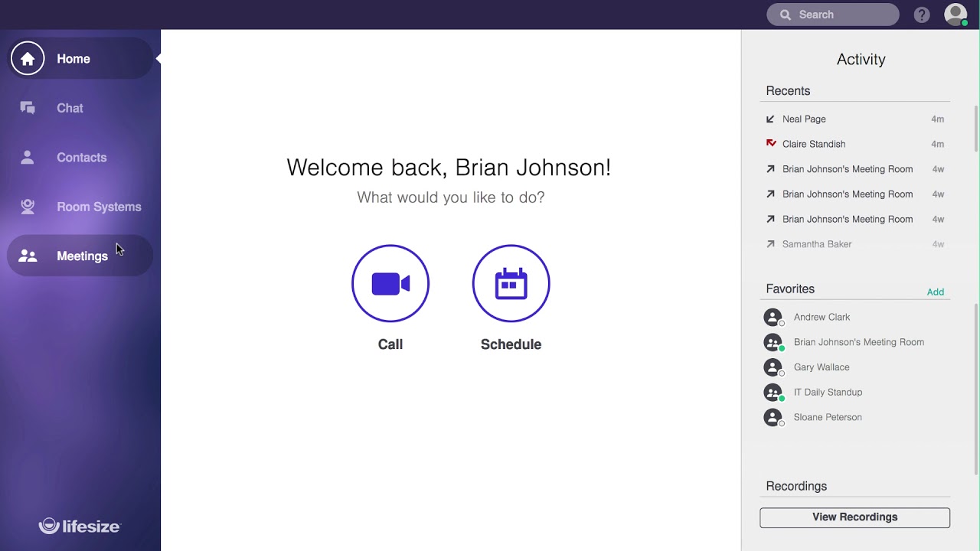Click the Chat speech bubbles icon
Viewport: 980px width, 551px height.
pyautogui.click(x=28, y=108)
